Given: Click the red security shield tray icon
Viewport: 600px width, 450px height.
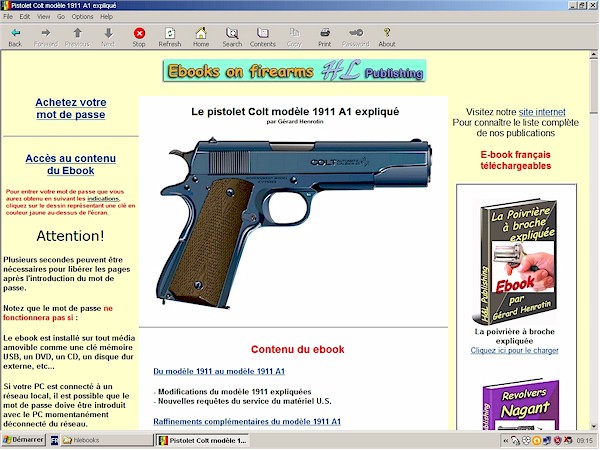Looking at the screenshot, I should tap(558, 441).
